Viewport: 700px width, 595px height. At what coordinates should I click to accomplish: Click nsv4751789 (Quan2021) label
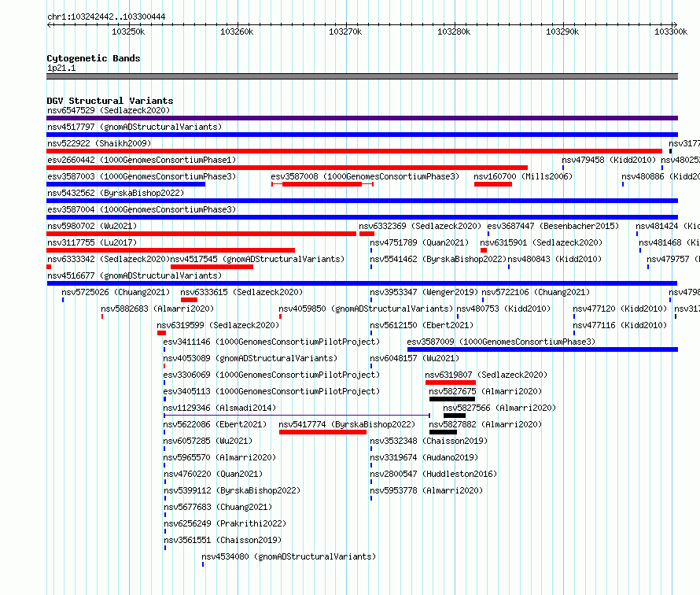pos(419,242)
